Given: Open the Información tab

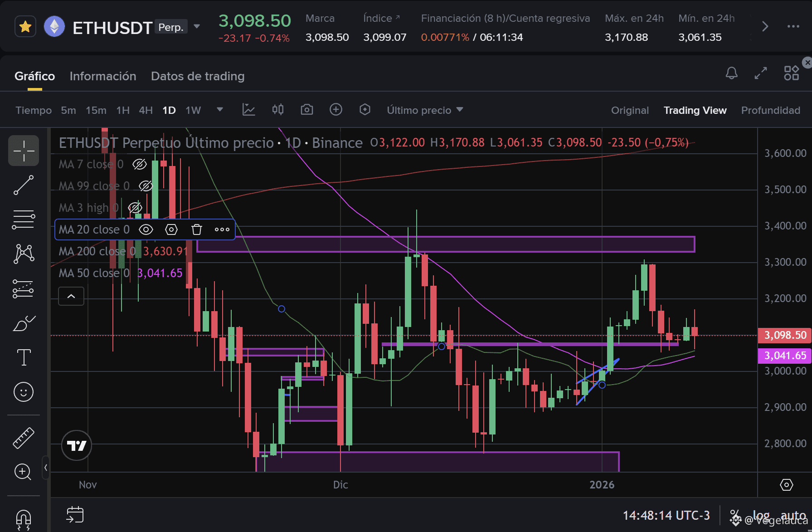Looking at the screenshot, I should (x=103, y=76).
